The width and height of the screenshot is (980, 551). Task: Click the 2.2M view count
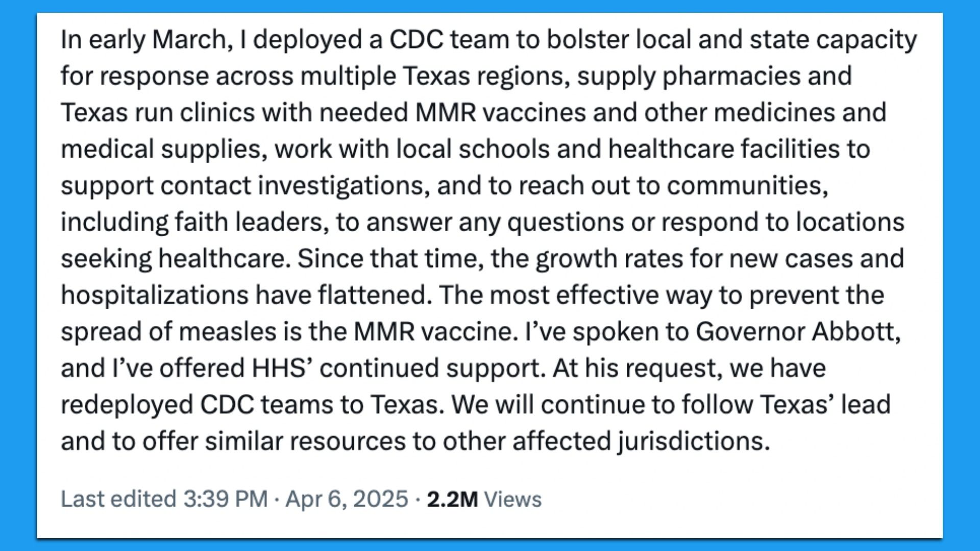[452, 499]
